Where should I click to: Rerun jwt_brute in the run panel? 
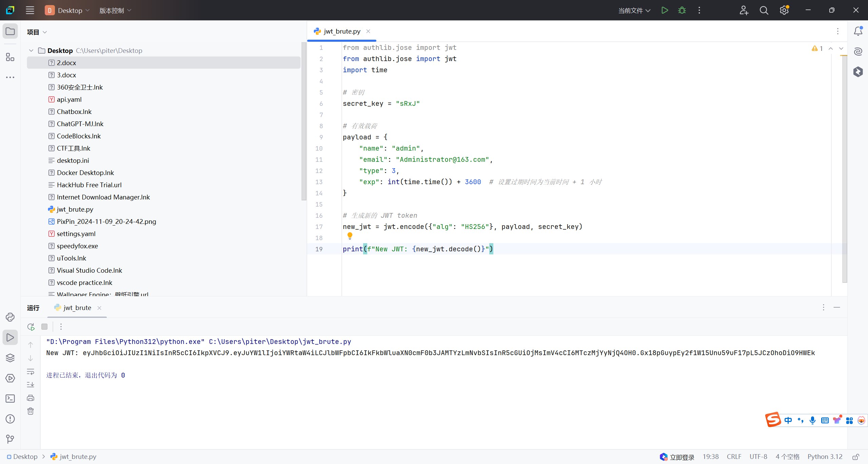click(x=31, y=327)
